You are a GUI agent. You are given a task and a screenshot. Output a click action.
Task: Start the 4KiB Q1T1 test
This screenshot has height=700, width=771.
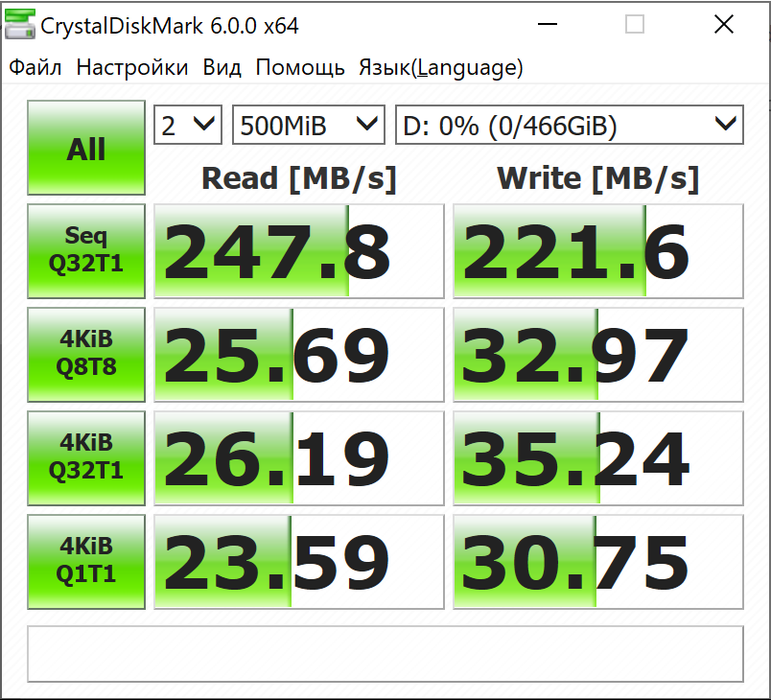(86, 562)
